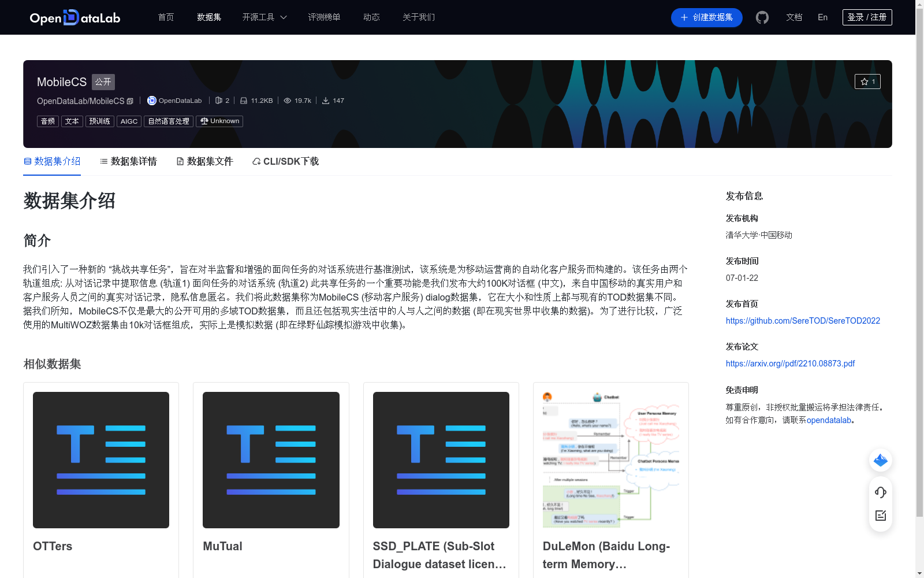
Task: Click the OpenDataLab publisher avatar
Action: 152,101
